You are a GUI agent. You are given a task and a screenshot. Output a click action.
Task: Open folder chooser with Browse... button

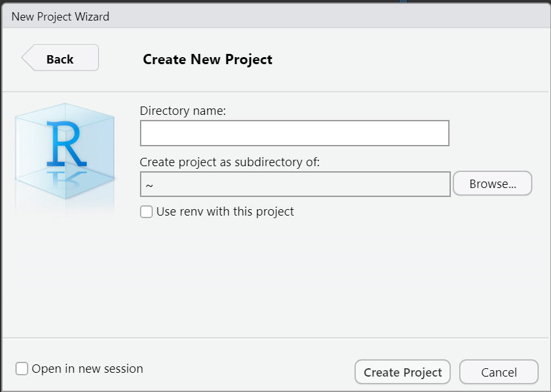pyautogui.click(x=493, y=183)
